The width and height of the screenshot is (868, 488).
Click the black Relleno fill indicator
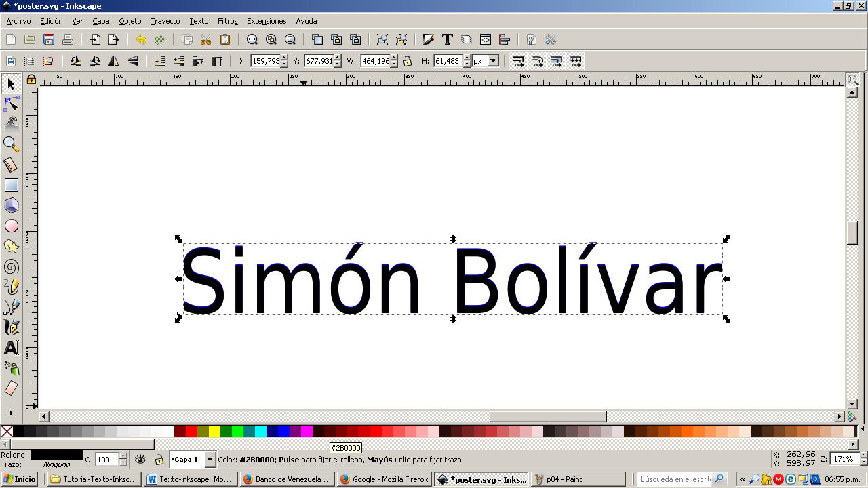point(56,455)
